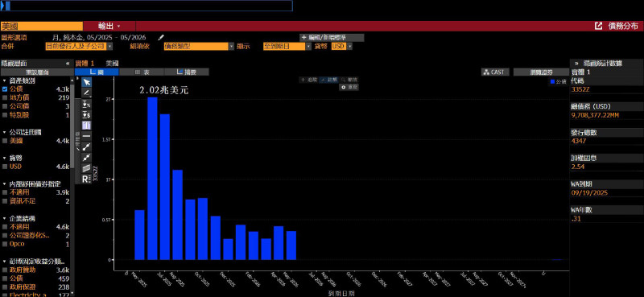This screenshot has width=644, height=297.
Task: Switch to the 表 table tab
Action: point(142,72)
